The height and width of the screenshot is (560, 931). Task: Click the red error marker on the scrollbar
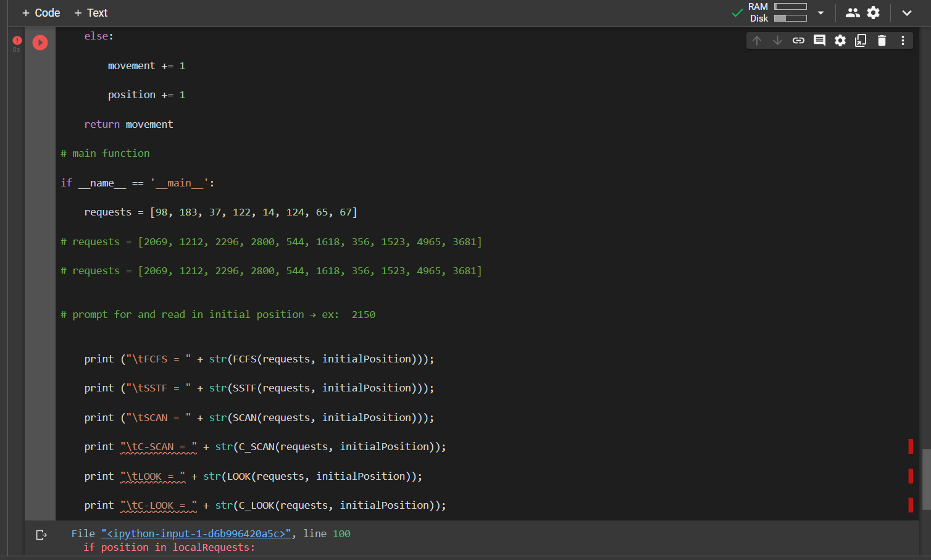pos(911,446)
